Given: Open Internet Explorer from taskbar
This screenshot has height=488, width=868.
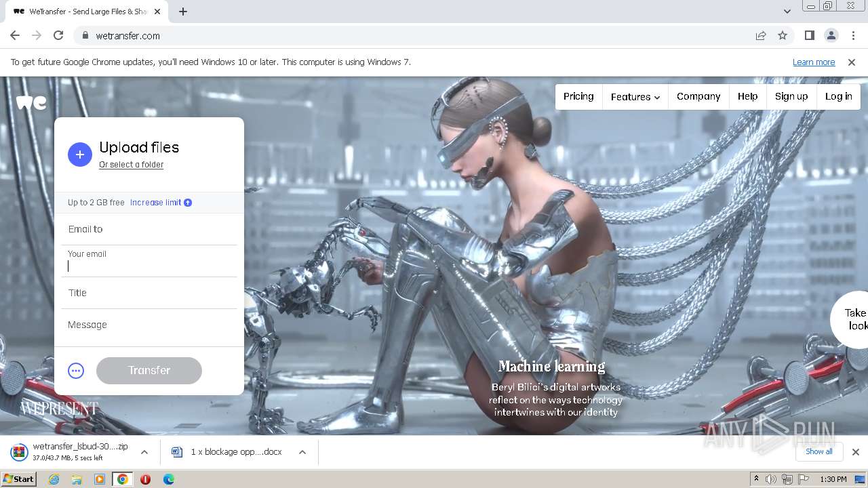Looking at the screenshot, I should point(54,479).
